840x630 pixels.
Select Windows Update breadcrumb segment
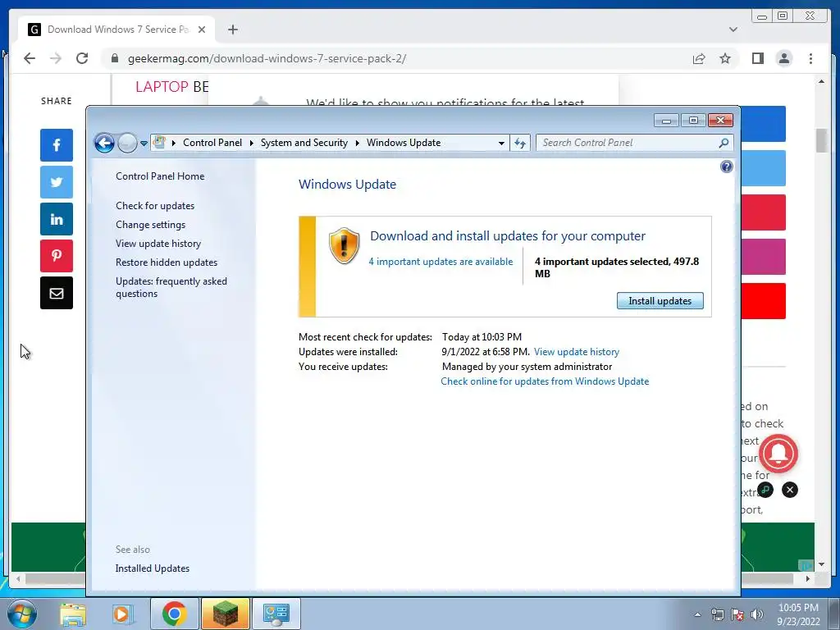pyautogui.click(x=404, y=143)
